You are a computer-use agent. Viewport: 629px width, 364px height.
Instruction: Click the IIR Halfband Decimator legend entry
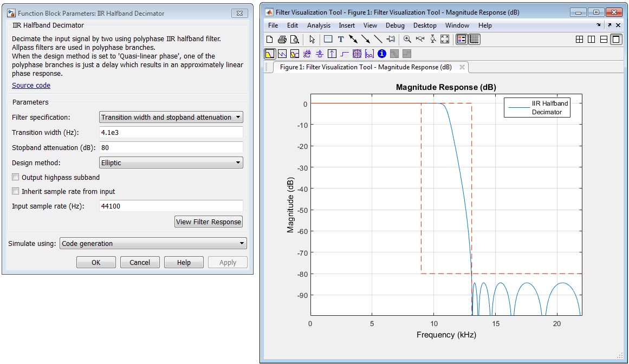pos(537,107)
